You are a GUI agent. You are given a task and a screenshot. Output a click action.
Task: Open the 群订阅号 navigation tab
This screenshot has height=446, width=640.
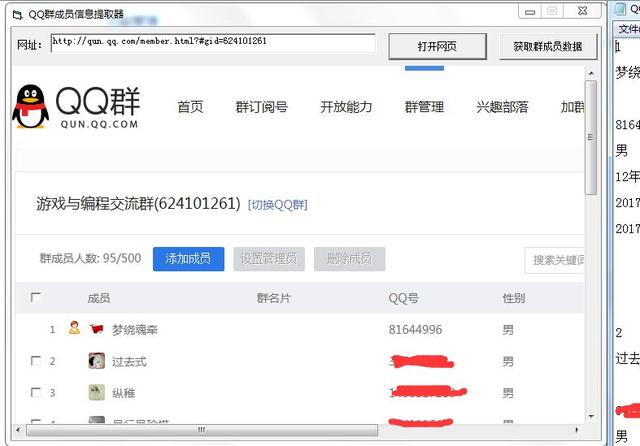[262, 107]
